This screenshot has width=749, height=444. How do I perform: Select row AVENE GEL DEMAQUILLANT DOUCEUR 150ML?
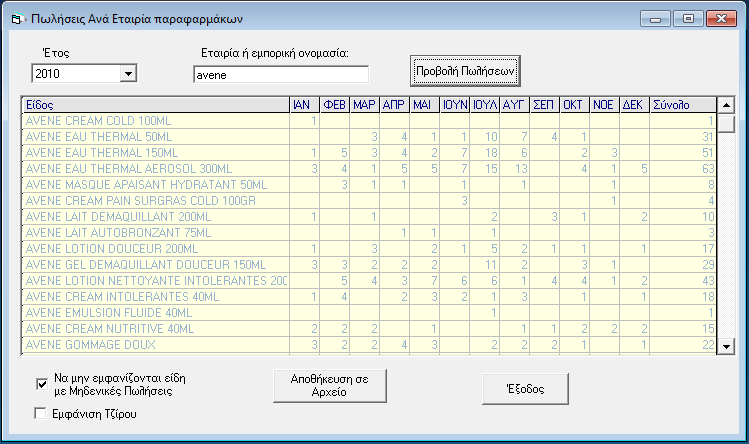pos(369,265)
